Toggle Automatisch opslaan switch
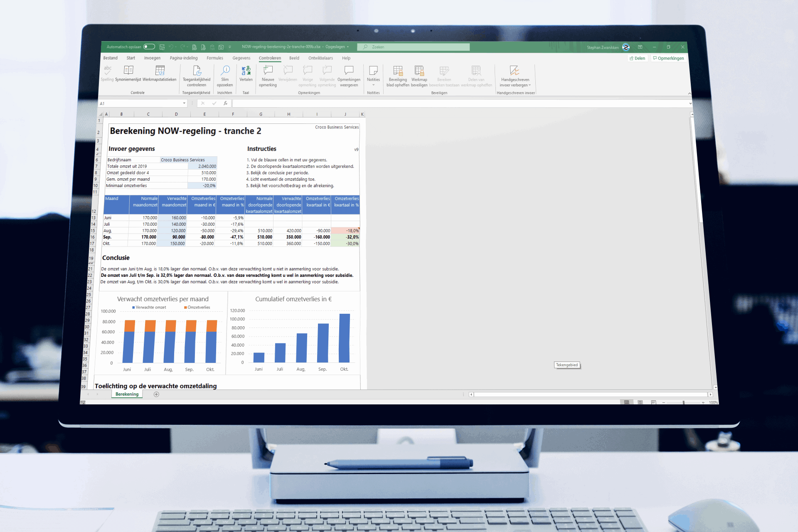Screen dimensions: 798x532 pos(149,47)
